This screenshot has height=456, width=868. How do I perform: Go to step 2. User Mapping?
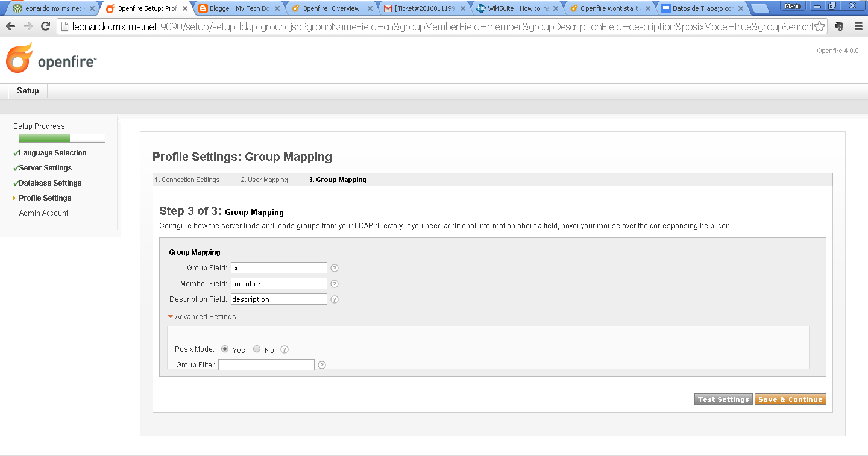point(264,180)
